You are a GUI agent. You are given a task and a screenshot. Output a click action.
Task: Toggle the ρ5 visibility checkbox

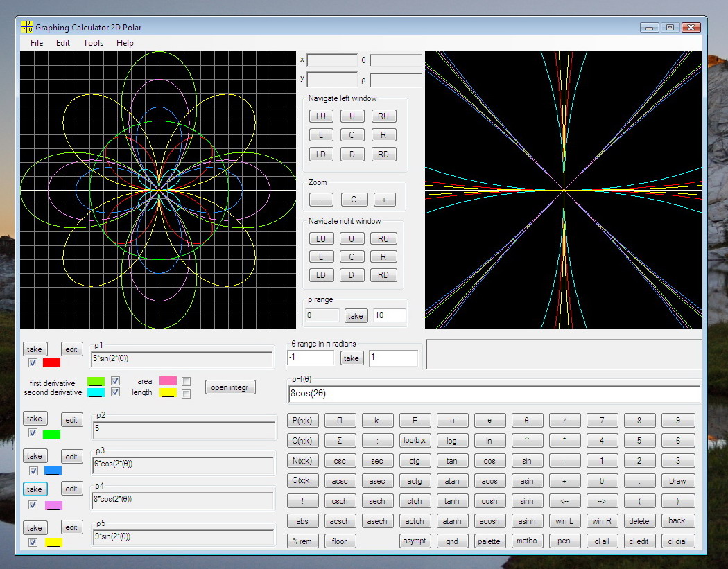(x=33, y=541)
